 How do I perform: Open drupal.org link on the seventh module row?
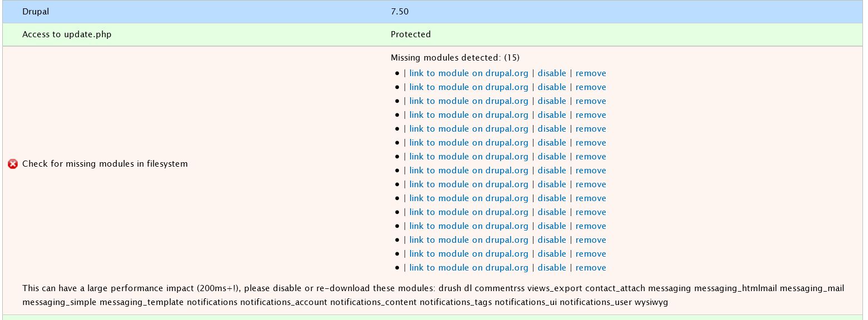coord(468,156)
